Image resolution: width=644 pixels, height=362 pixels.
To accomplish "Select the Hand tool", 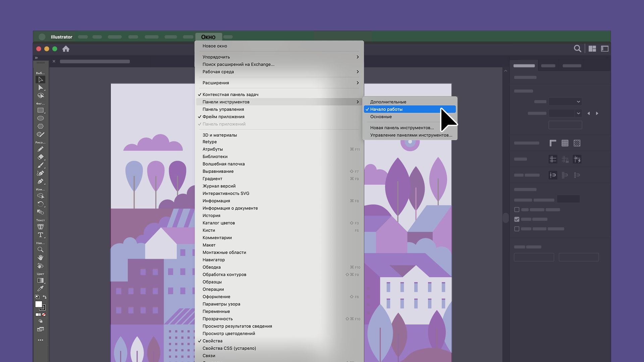I will coord(41,258).
